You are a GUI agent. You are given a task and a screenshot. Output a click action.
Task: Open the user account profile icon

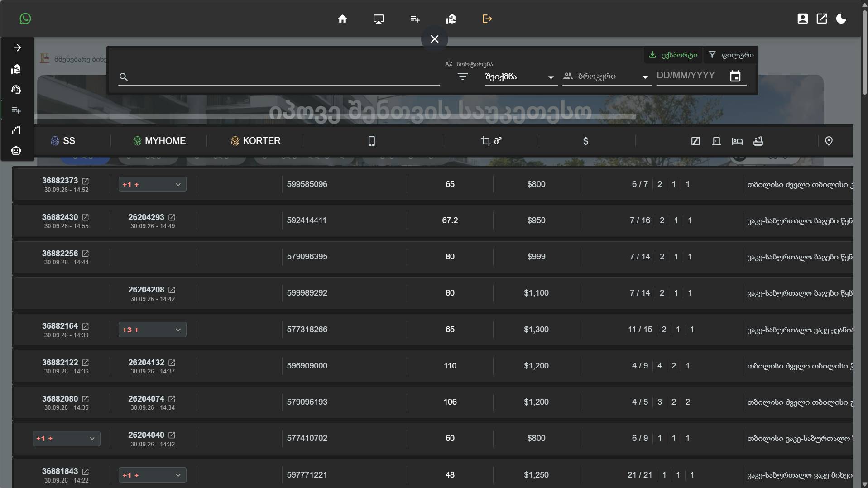coord(802,19)
